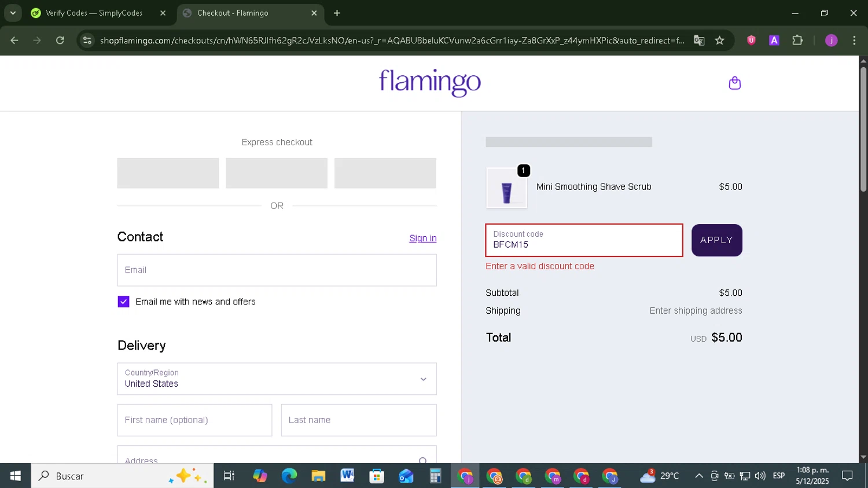Click the Buscar taskbar search box

click(122, 476)
